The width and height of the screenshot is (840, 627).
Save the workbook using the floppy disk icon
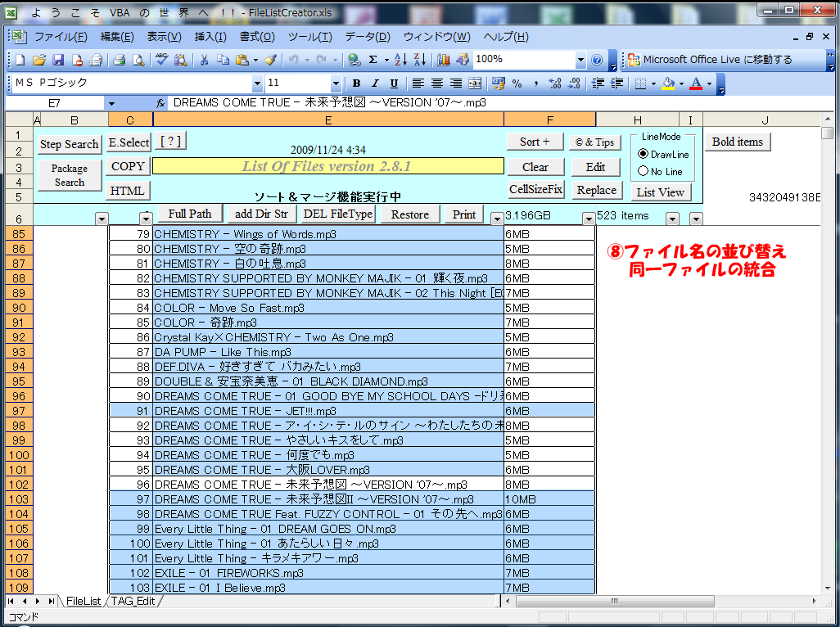pos(58,60)
